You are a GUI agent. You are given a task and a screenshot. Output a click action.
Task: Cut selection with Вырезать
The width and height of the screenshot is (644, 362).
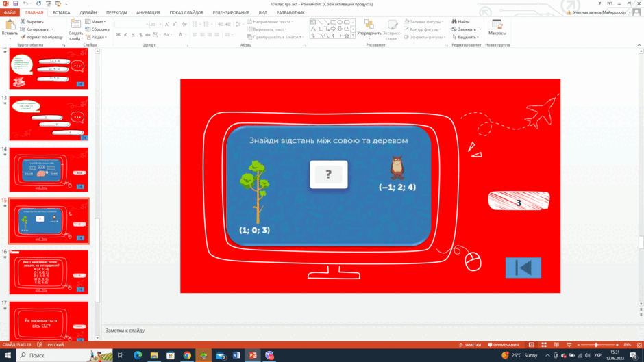click(32, 21)
